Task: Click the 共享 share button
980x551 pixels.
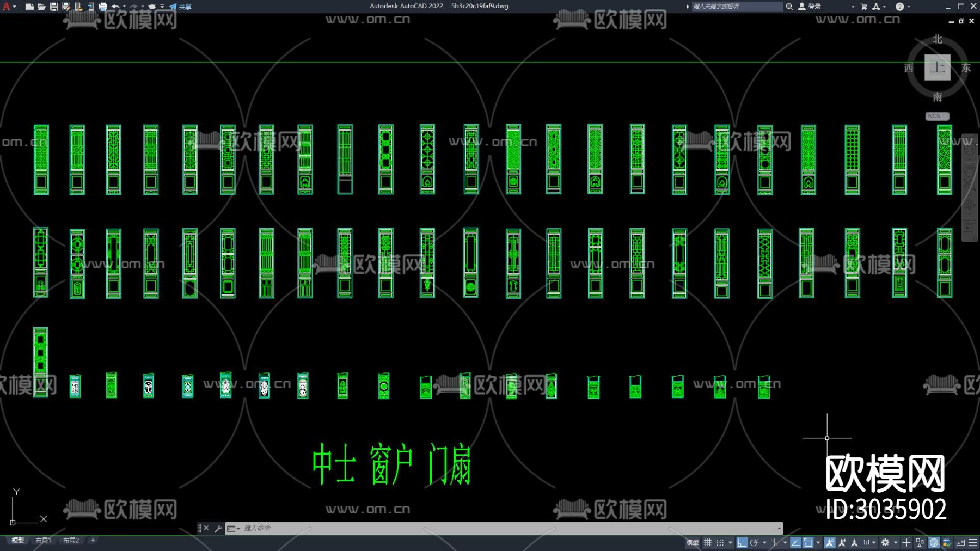Action: (181, 7)
